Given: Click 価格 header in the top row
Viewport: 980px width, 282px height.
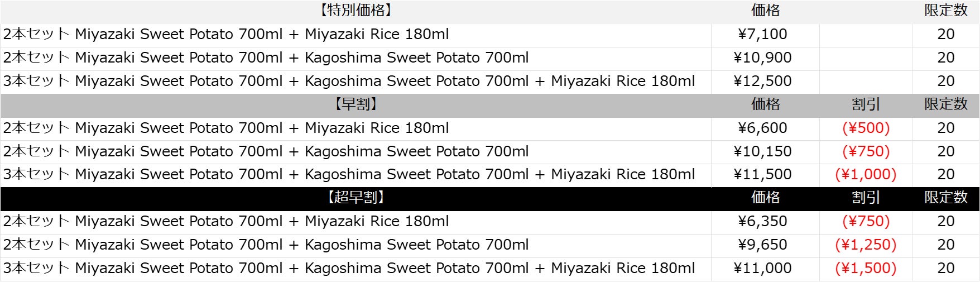Looking at the screenshot, I should tap(765, 11).
